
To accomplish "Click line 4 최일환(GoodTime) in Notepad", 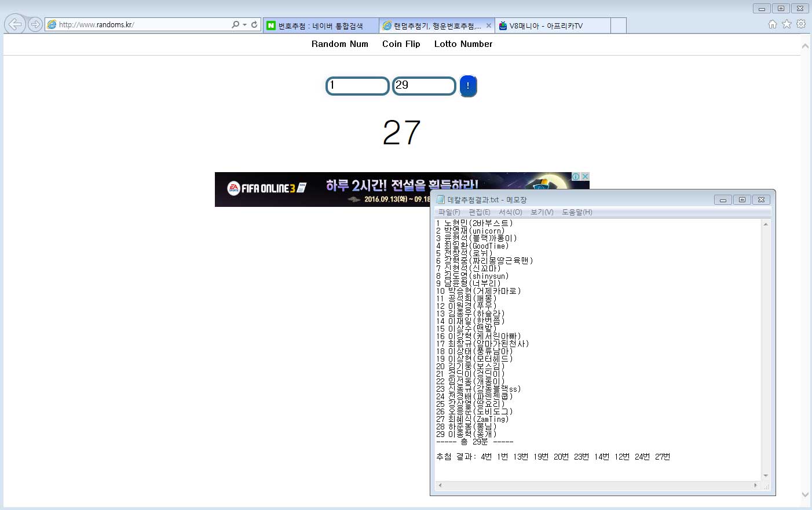I will pyautogui.click(x=473, y=246).
